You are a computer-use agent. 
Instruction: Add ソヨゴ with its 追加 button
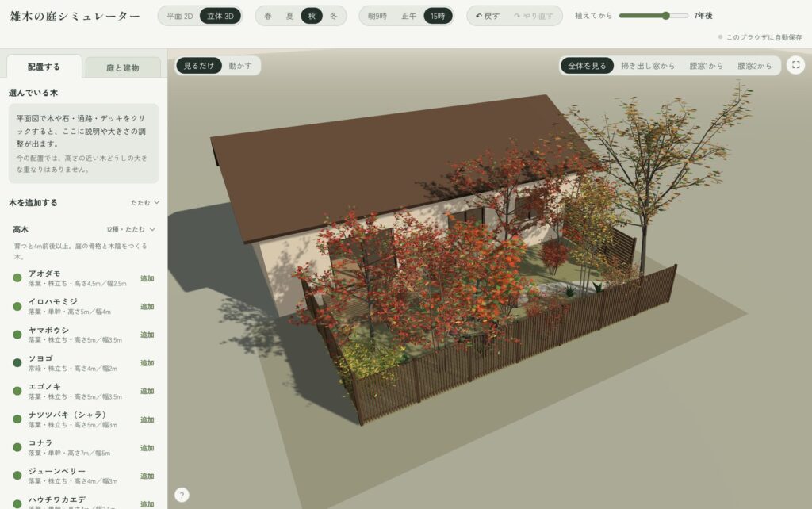point(147,363)
